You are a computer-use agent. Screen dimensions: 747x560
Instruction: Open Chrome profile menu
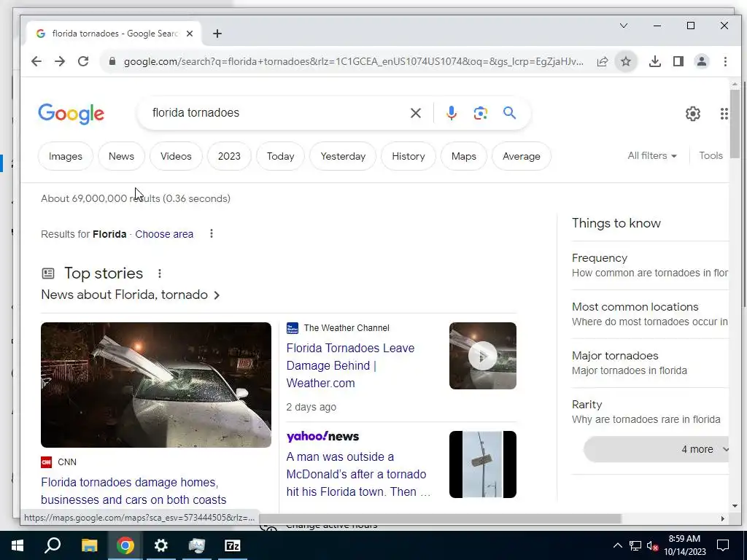coord(701,61)
